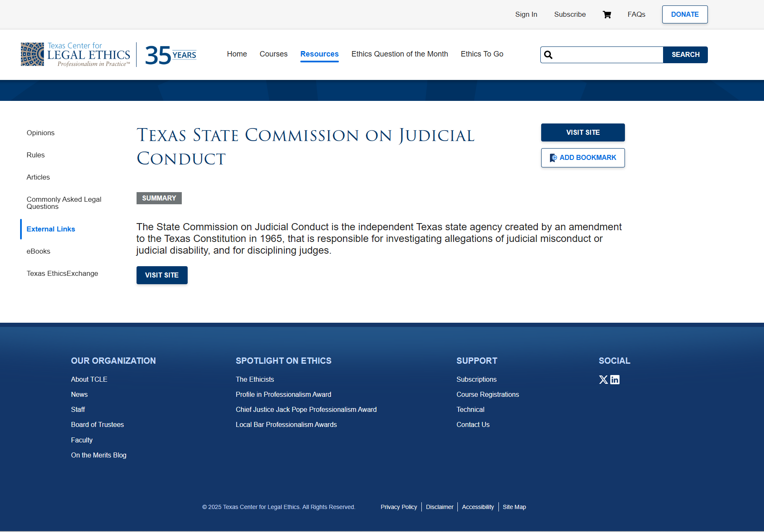
Task: Open Opinions in the sidebar
Action: coord(41,133)
